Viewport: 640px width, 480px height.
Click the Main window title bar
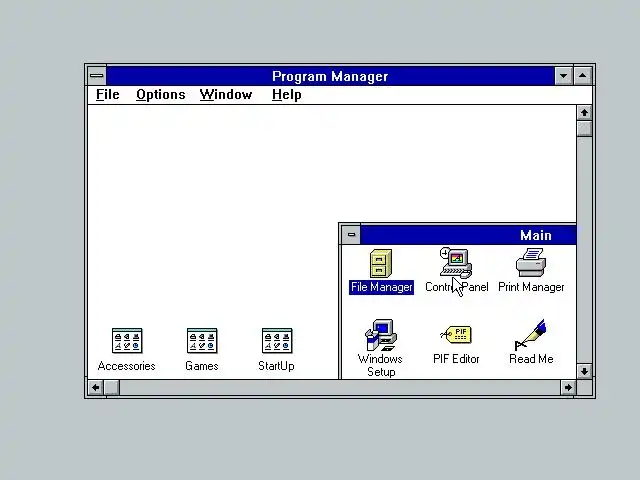point(468,235)
